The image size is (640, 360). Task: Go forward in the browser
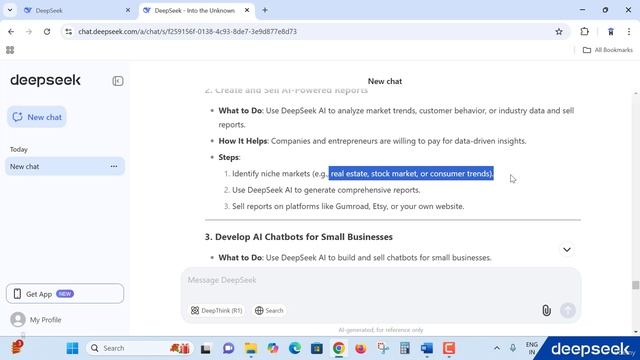click(x=29, y=31)
